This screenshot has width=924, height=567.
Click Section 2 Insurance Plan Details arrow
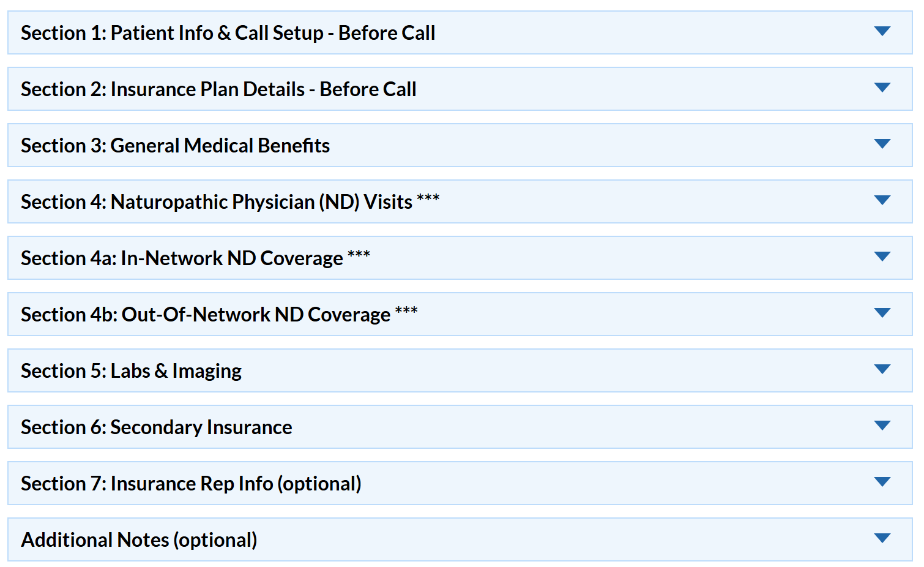click(x=882, y=88)
